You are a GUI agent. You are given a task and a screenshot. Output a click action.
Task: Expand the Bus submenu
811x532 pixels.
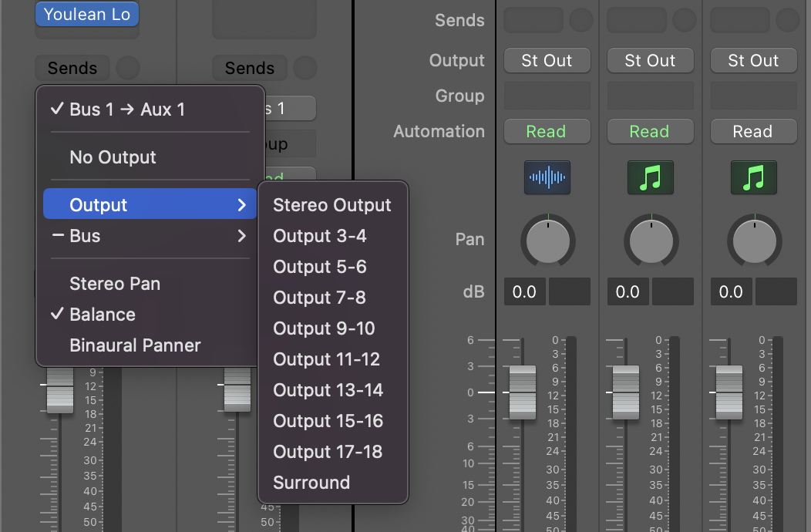click(x=150, y=235)
